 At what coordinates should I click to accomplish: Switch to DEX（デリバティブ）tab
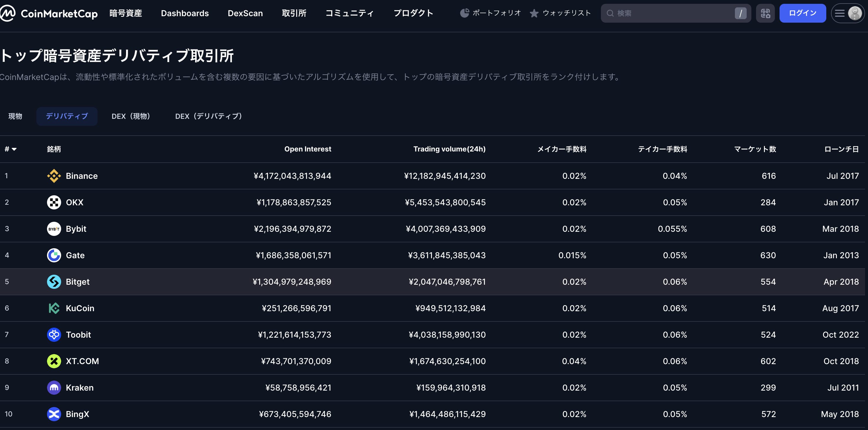click(209, 116)
